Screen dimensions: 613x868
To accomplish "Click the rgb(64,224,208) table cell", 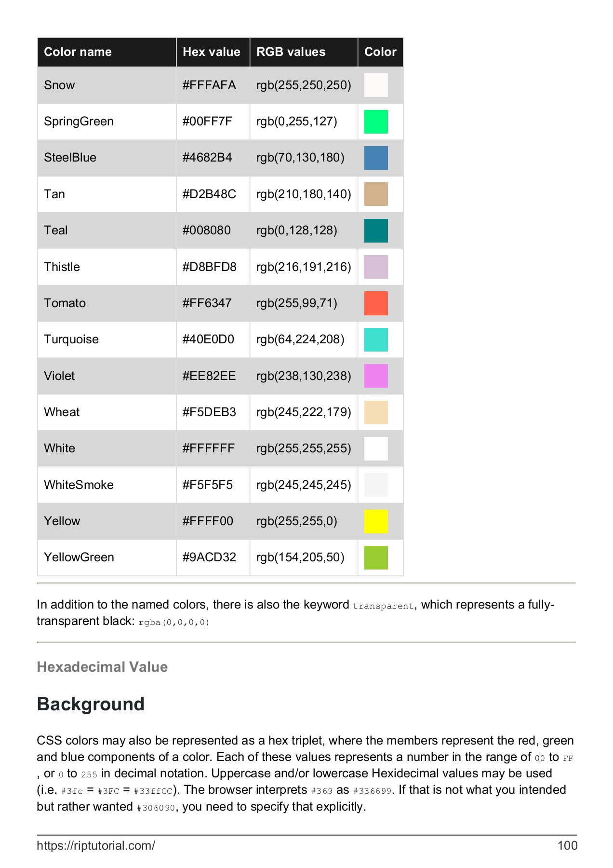I will coord(300,339).
